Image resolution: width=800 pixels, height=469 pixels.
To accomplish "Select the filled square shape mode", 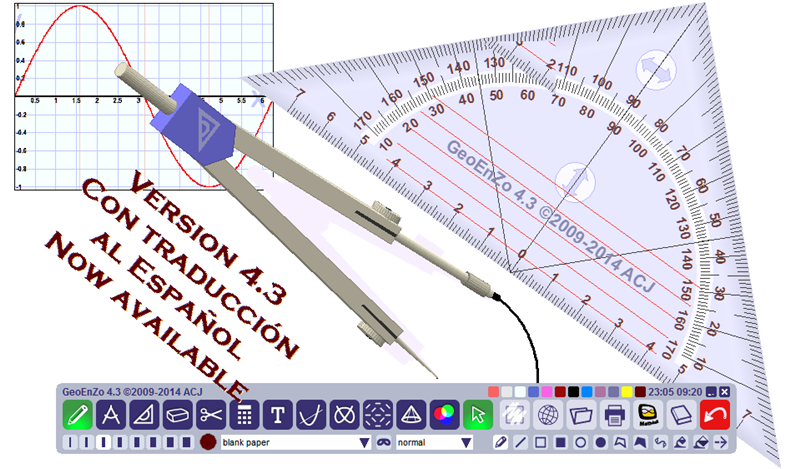I will coord(561,442).
